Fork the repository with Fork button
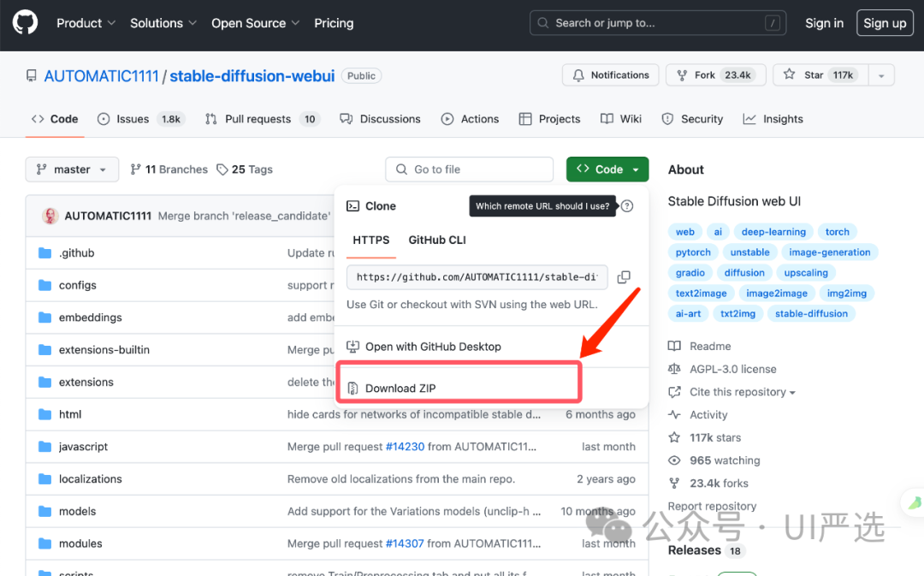Screen dimensions: 924x576 715,74
